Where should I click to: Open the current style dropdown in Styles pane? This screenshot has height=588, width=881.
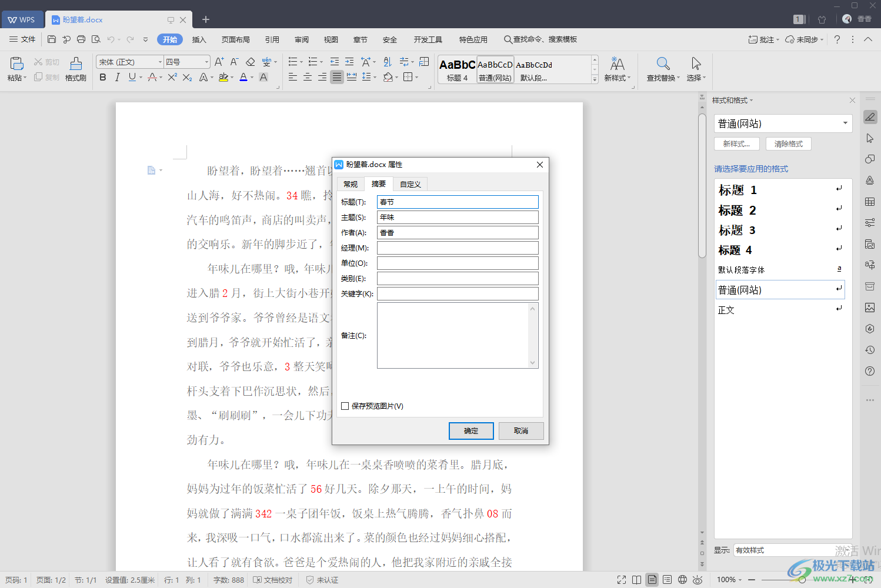845,123
